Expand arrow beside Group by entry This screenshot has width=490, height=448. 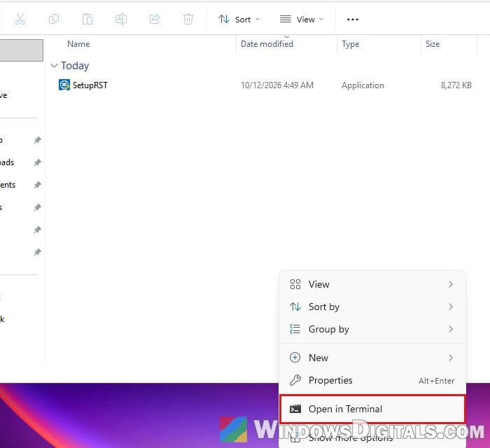(451, 329)
